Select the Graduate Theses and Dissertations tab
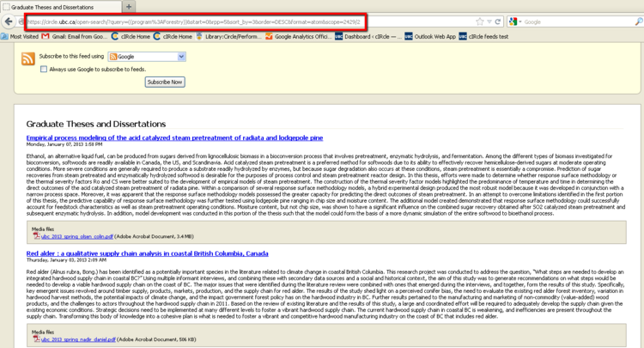The height and width of the screenshot is (348, 644). 58,7
